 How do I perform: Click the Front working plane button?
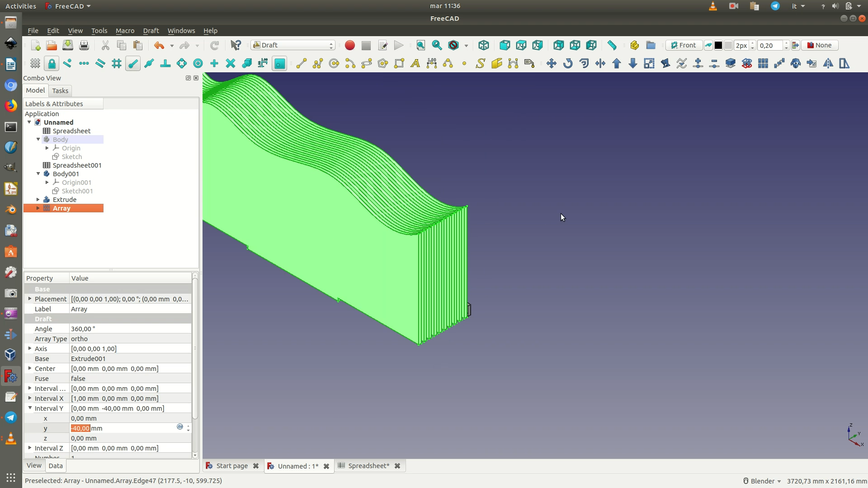(684, 45)
